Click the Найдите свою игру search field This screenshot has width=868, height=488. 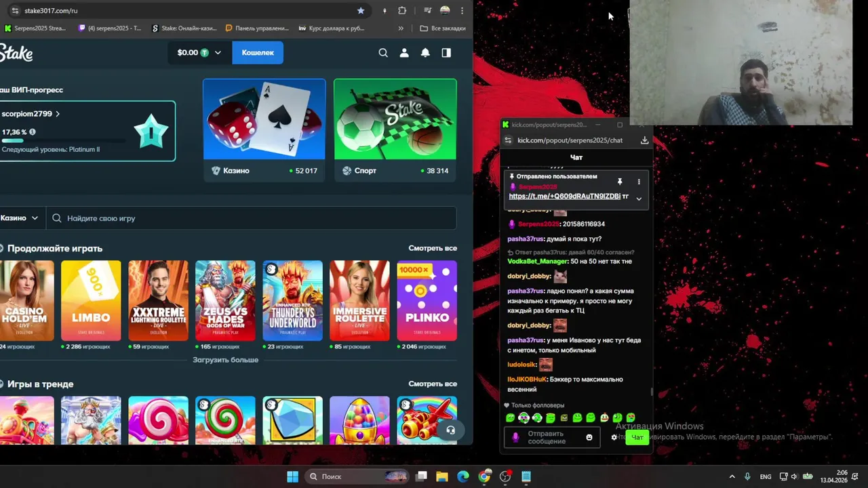tap(251, 218)
